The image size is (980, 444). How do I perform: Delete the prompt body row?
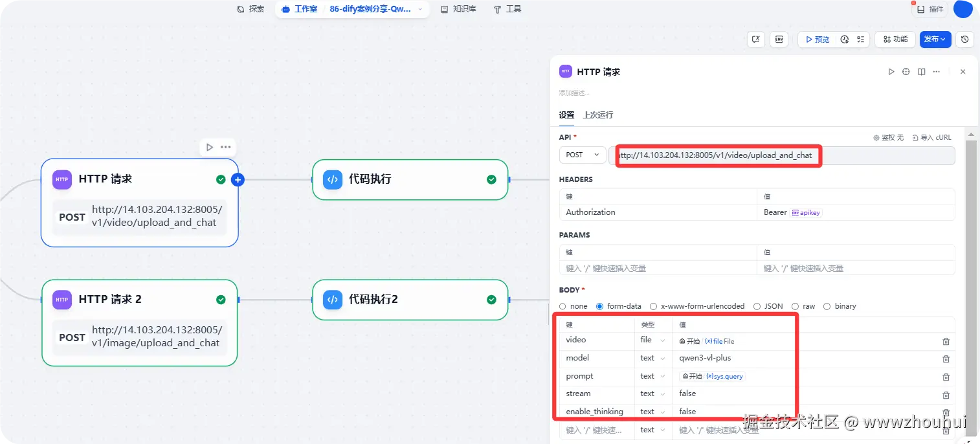(x=946, y=377)
